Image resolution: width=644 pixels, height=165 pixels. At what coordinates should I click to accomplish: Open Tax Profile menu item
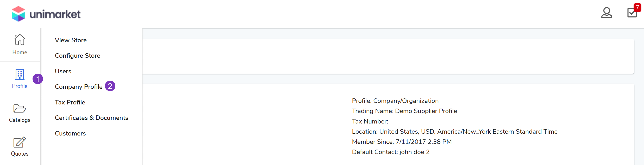click(70, 102)
